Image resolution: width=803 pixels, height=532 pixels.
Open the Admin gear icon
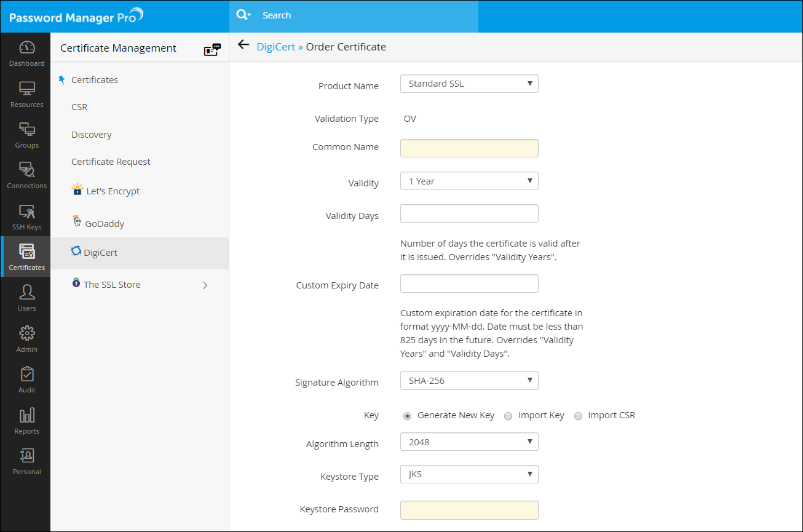[x=26, y=338]
